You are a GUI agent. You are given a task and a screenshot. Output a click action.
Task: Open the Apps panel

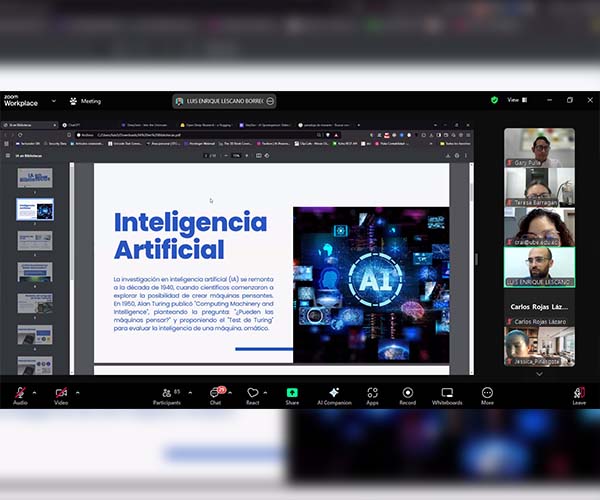point(372,396)
